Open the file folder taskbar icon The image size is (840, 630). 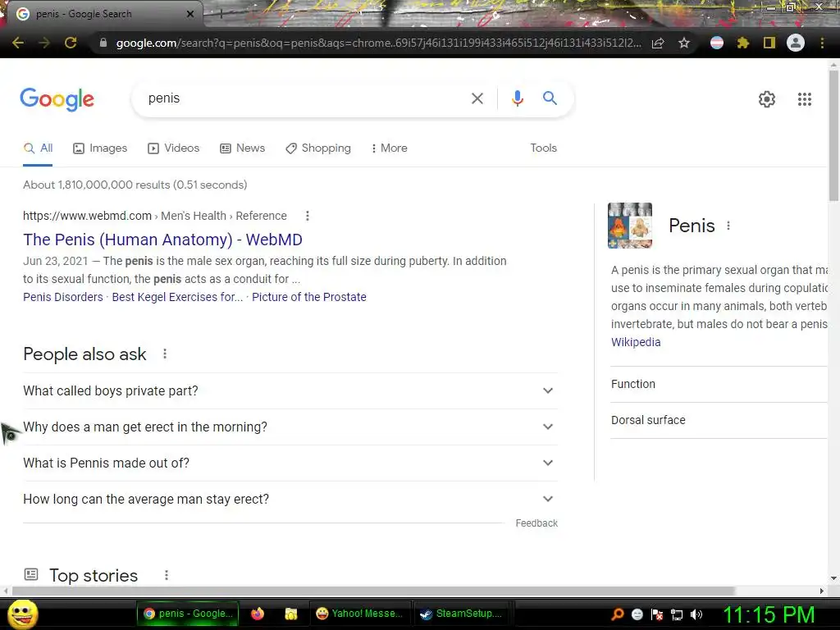[291, 614]
